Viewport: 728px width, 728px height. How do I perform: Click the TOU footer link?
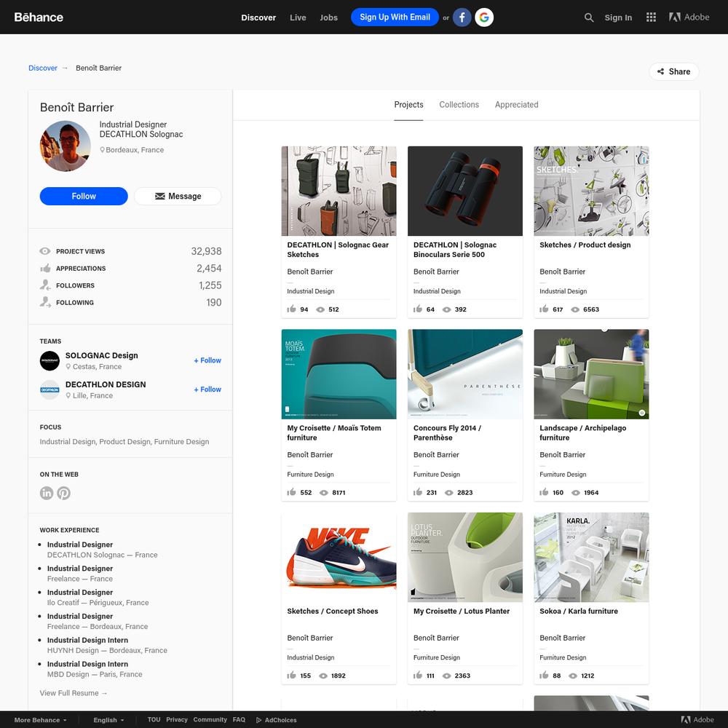pos(154,720)
